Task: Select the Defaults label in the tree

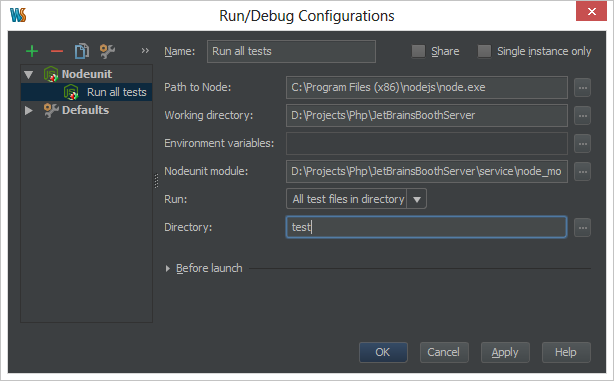Action: pos(85,110)
